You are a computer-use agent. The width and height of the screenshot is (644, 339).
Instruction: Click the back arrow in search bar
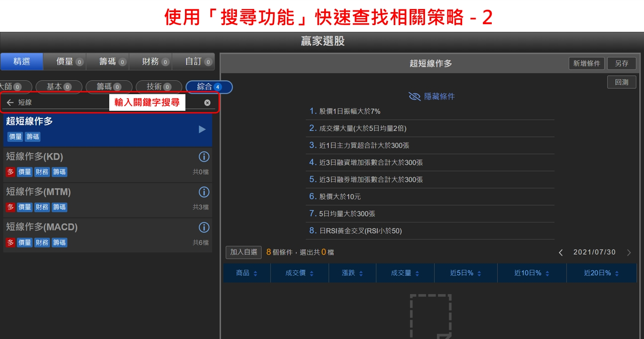click(10, 103)
